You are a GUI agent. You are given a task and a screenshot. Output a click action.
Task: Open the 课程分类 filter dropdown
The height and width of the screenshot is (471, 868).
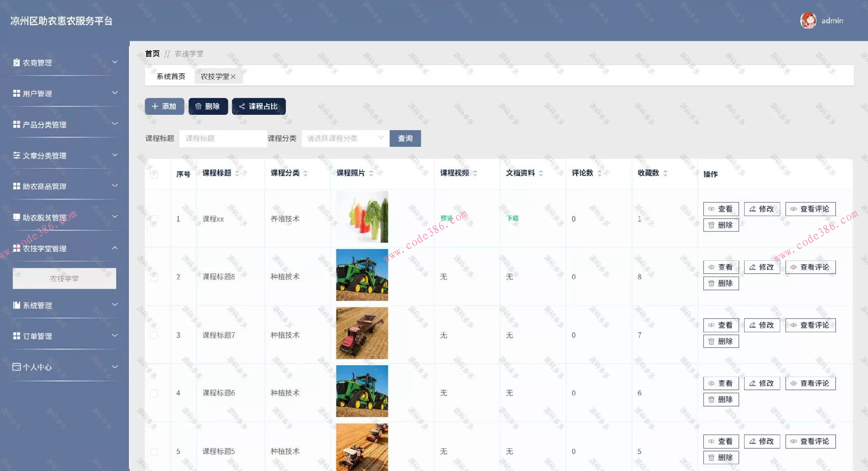(x=345, y=138)
